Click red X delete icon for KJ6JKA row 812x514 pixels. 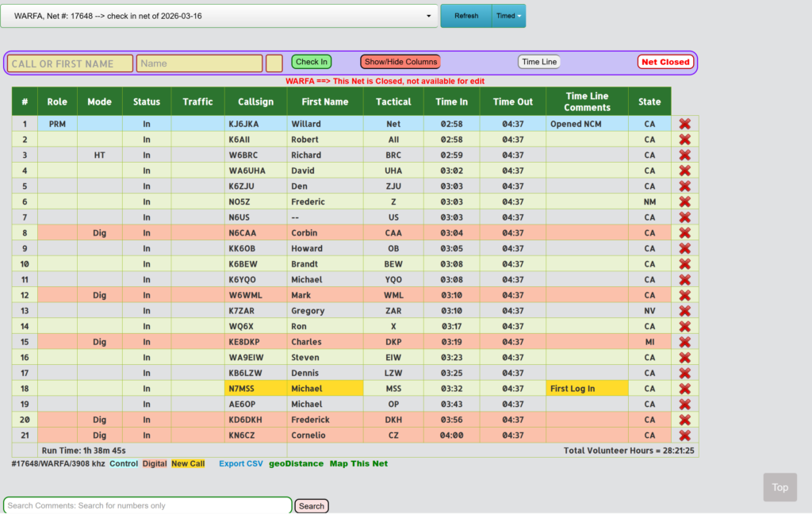[x=684, y=124]
